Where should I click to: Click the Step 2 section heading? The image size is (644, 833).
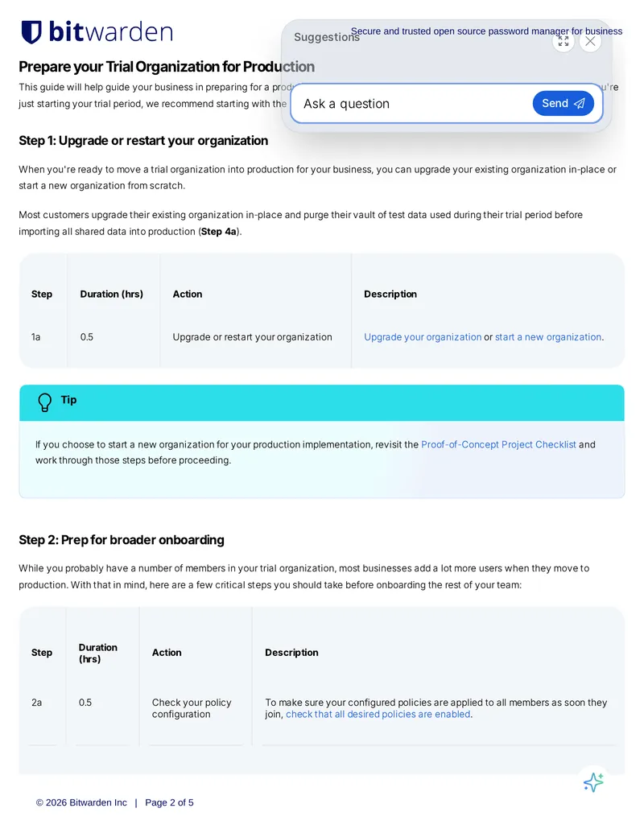click(121, 540)
